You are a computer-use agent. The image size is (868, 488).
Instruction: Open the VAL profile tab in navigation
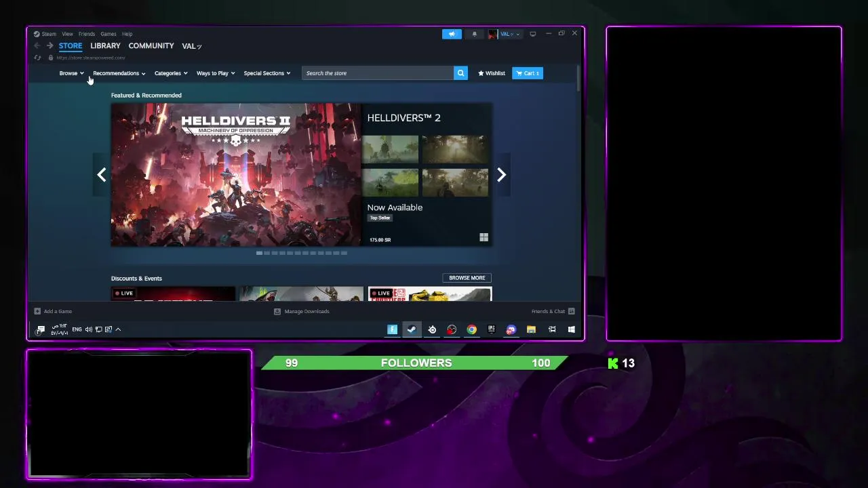pyautogui.click(x=192, y=46)
